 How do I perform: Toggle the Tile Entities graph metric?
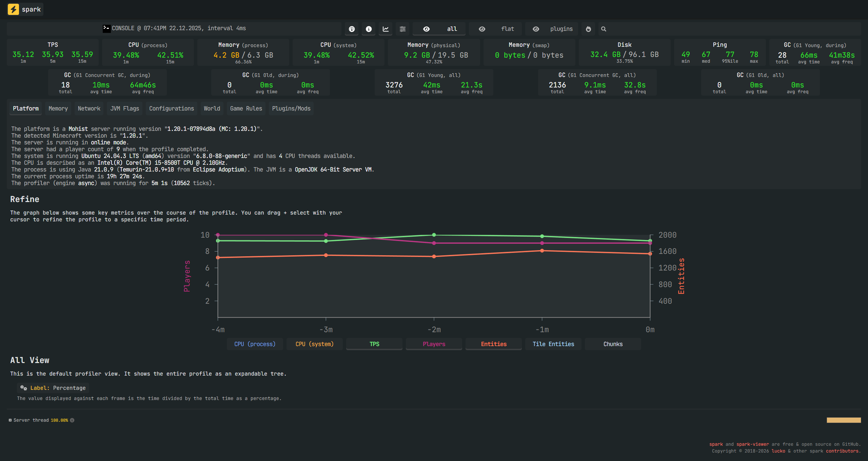553,344
